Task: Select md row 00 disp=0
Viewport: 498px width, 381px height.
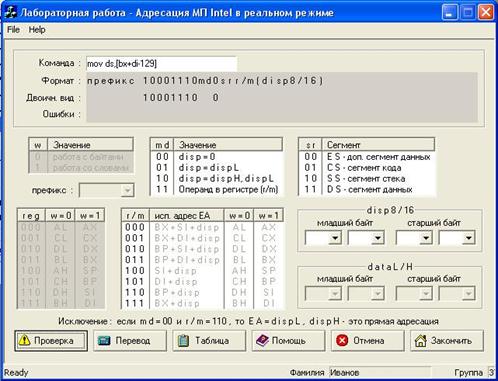Action: point(217,157)
